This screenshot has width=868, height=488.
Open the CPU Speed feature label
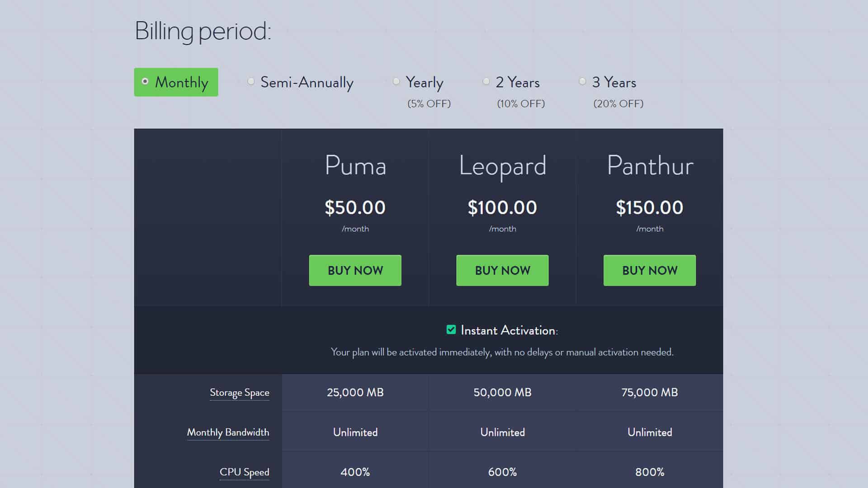(x=244, y=472)
